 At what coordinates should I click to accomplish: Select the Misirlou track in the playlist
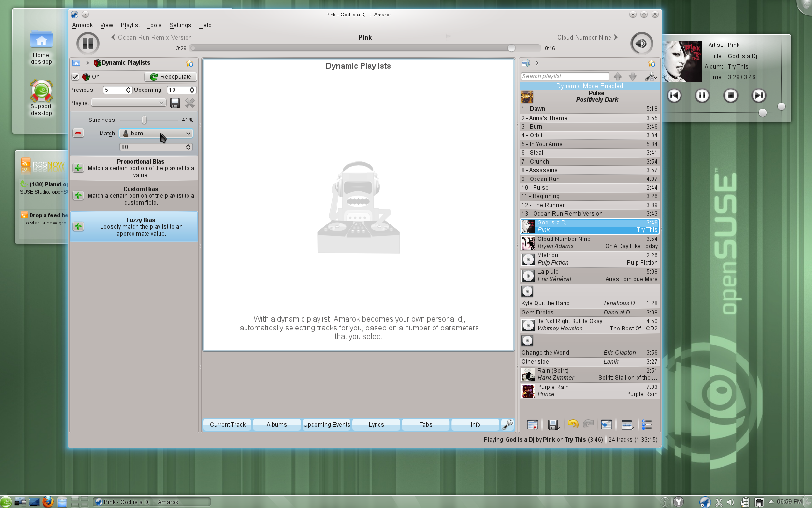coord(590,259)
